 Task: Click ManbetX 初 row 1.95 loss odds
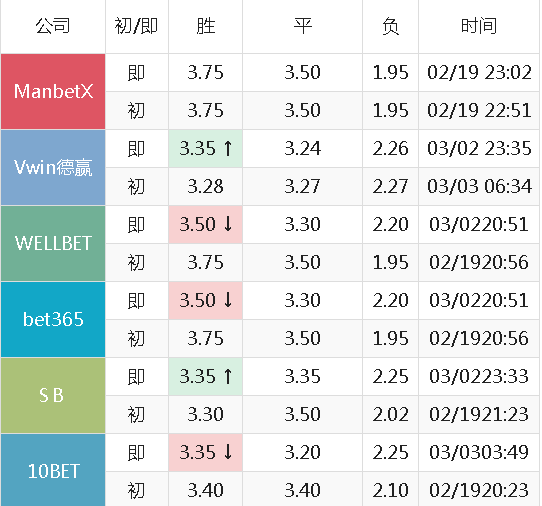[x=390, y=111]
